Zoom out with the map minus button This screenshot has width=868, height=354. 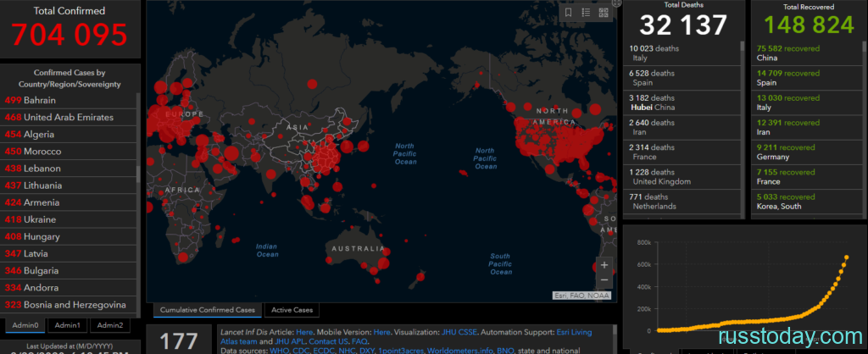pos(604,279)
